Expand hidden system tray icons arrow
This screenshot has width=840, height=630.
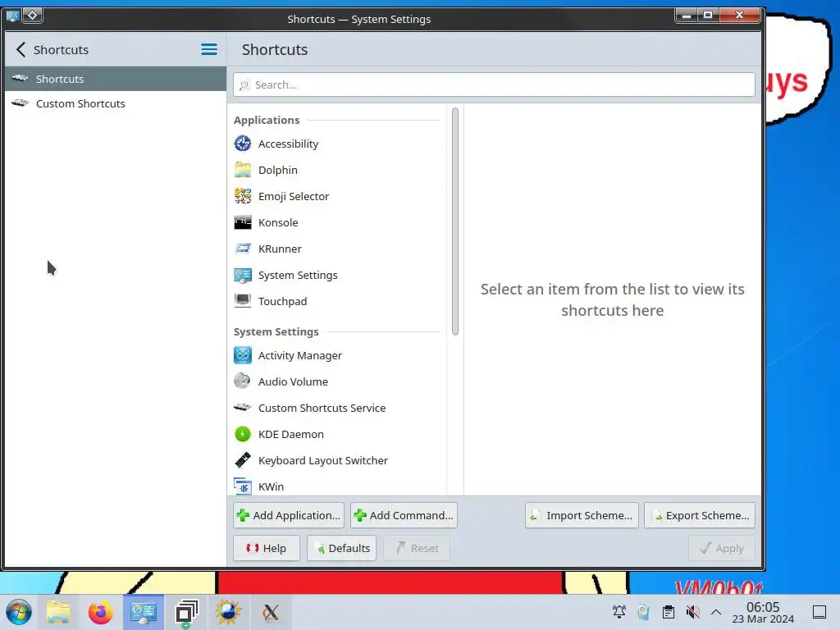715,612
